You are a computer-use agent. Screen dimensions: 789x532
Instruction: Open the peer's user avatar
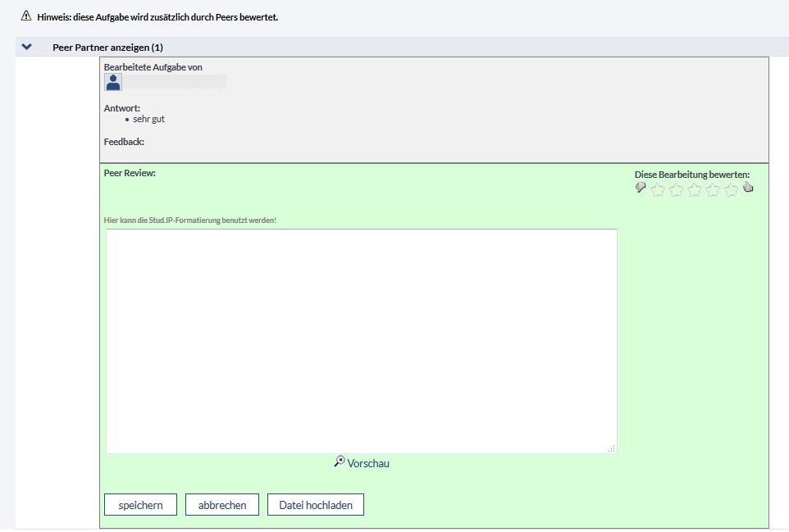pos(113,81)
